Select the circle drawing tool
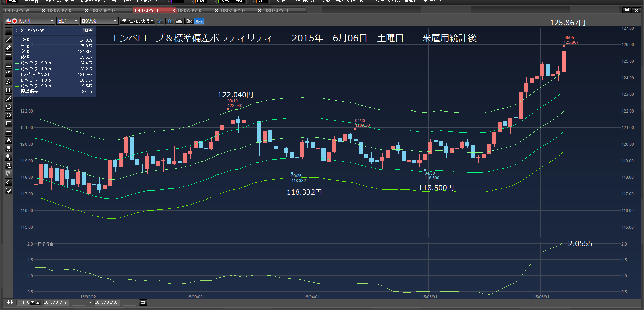 click(x=9, y=115)
